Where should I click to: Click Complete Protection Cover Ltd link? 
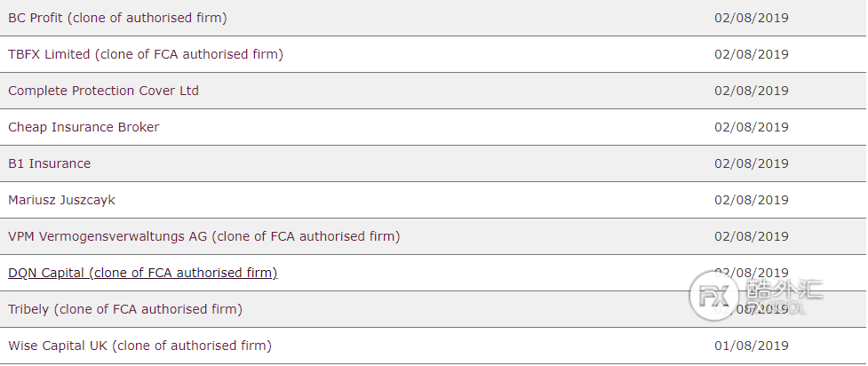point(104,91)
